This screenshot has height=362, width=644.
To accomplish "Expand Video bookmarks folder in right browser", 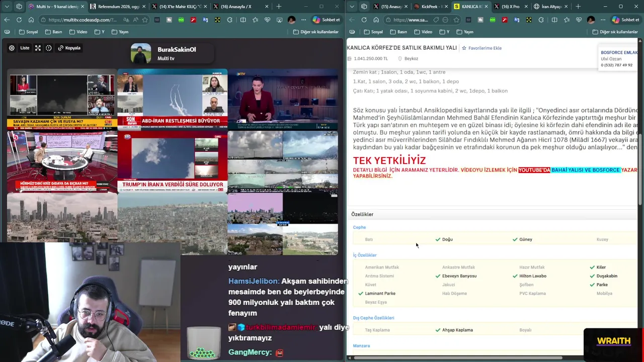I will pos(423,32).
